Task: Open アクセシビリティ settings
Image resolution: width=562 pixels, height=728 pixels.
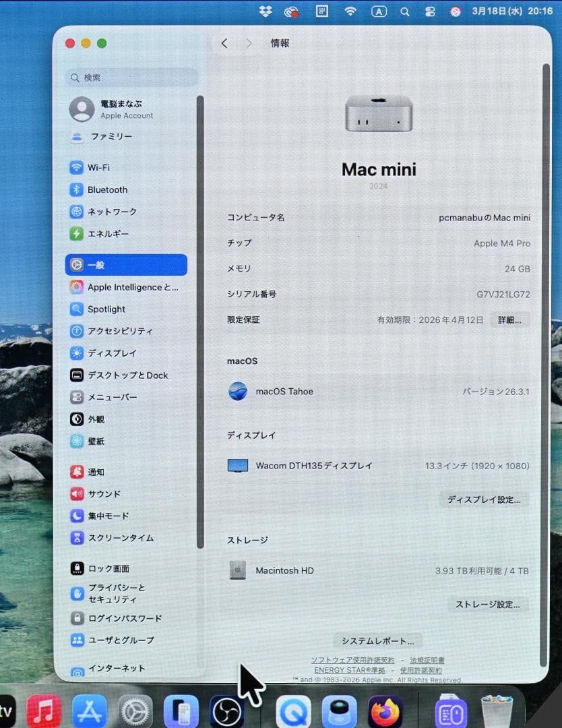Action: click(119, 332)
